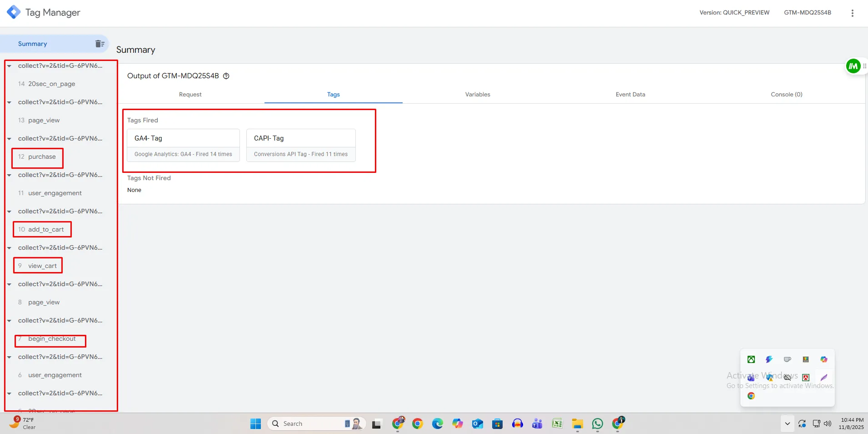Click the Tag Manager logo
This screenshot has height=434, width=868.
click(x=14, y=12)
